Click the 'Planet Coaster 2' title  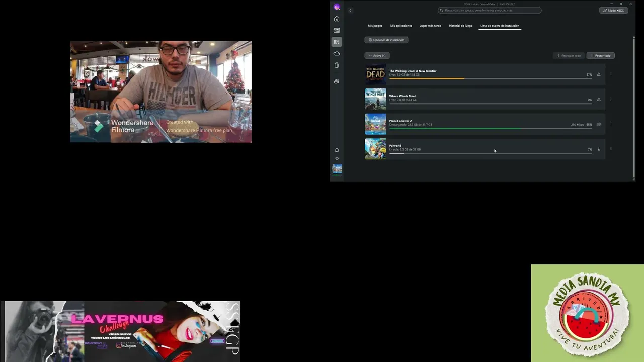tap(400, 121)
